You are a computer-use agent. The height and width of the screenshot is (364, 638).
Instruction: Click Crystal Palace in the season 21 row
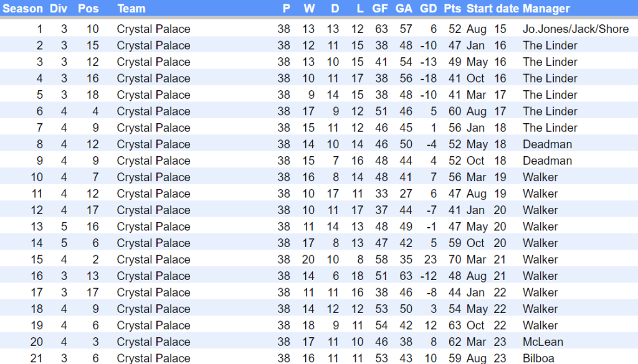(x=153, y=358)
